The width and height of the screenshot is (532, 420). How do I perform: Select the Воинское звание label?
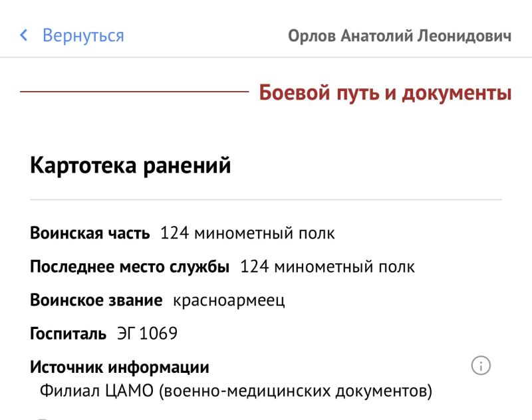96,300
